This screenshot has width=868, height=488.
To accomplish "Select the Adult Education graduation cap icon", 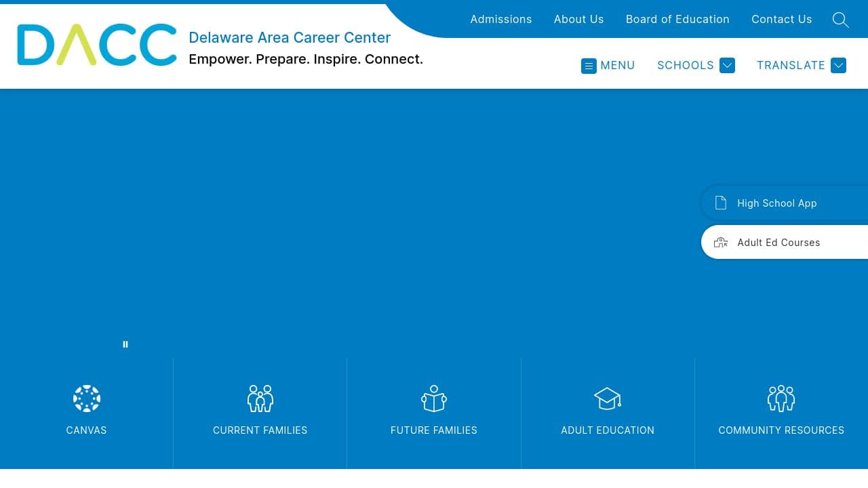I will [607, 399].
